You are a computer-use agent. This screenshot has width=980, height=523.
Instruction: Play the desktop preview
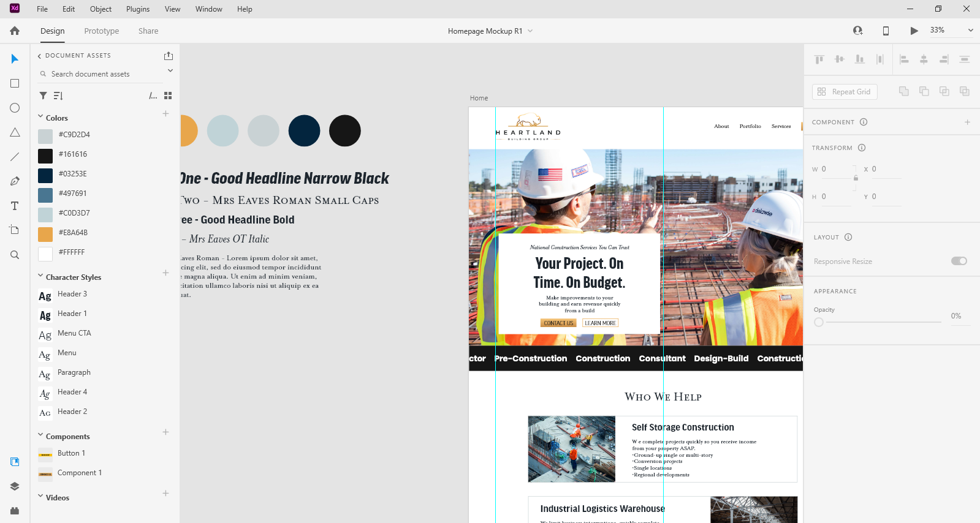click(914, 31)
